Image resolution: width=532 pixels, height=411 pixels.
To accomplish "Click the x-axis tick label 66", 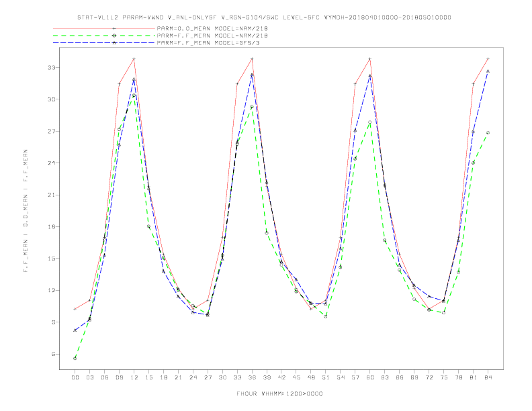I will tap(400, 377).
